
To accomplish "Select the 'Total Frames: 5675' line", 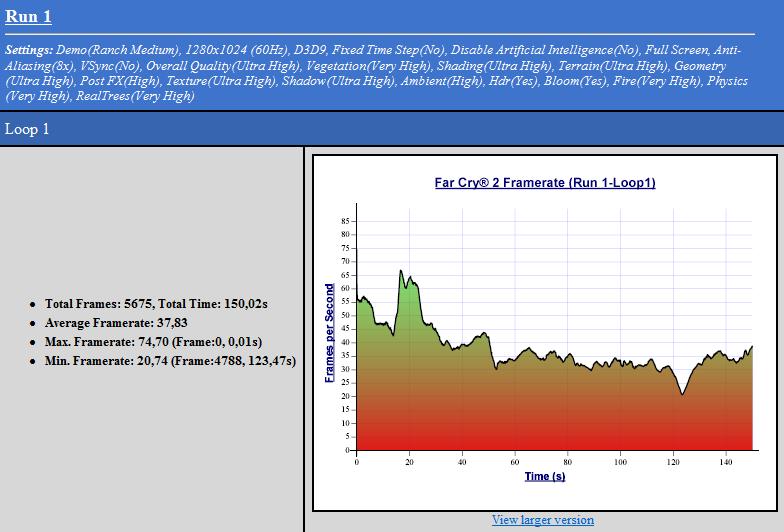I will click(x=156, y=304).
